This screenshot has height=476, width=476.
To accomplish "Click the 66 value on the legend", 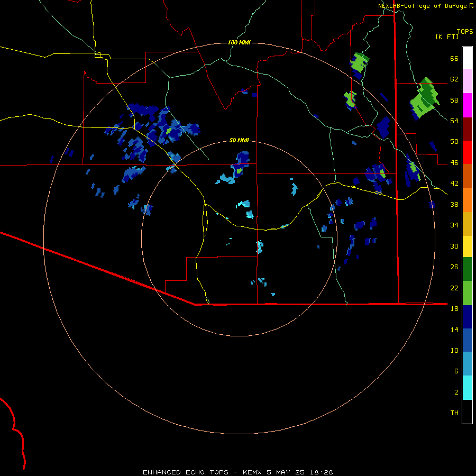I will click(454, 58).
